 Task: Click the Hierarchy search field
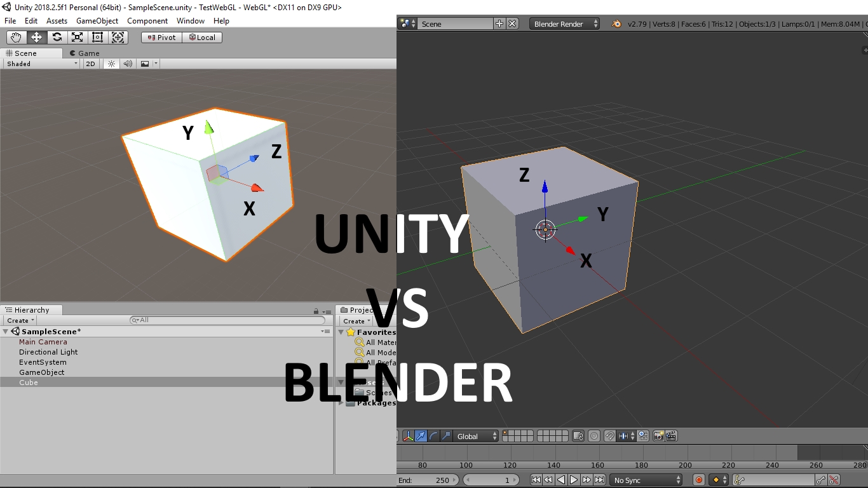pos(227,320)
